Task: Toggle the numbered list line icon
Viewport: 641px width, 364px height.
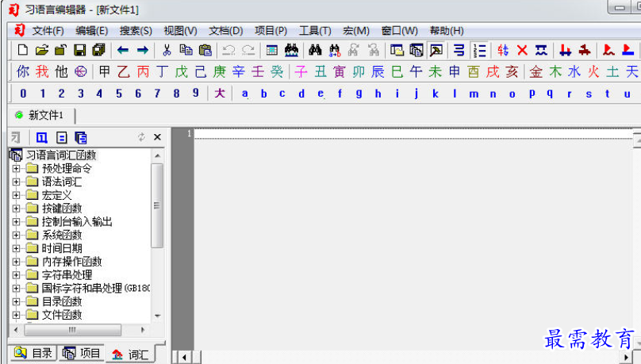Action: 479,50
